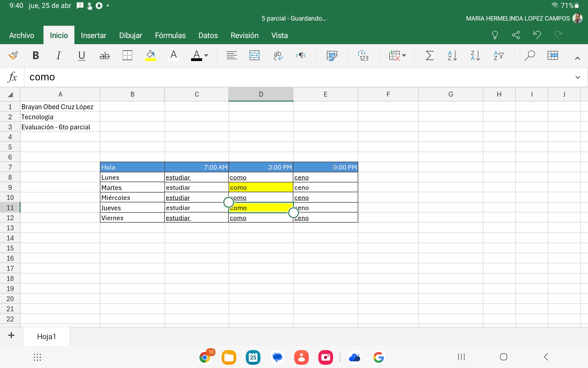The image size is (588, 368).
Task: Click the AutoSum sigma icon
Action: [430, 56]
